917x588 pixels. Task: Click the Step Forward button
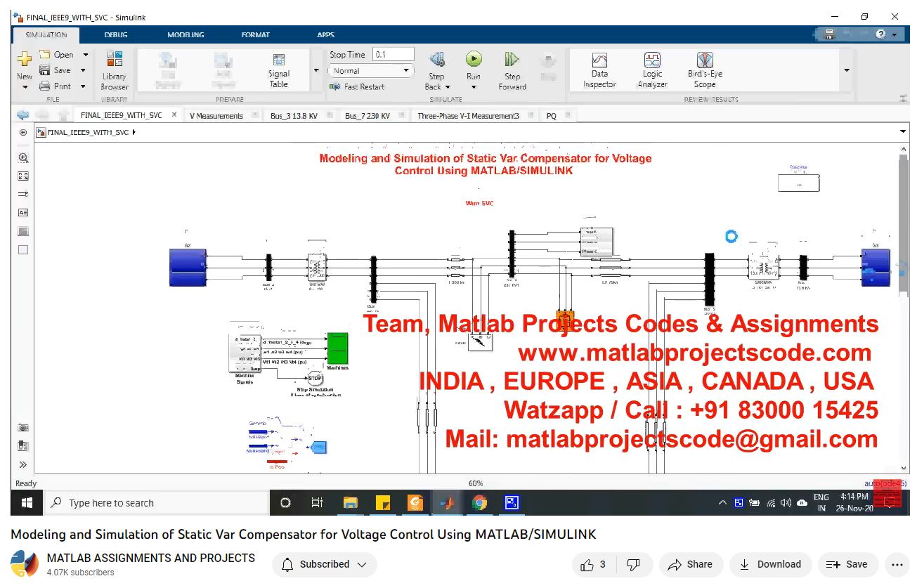tap(512, 71)
